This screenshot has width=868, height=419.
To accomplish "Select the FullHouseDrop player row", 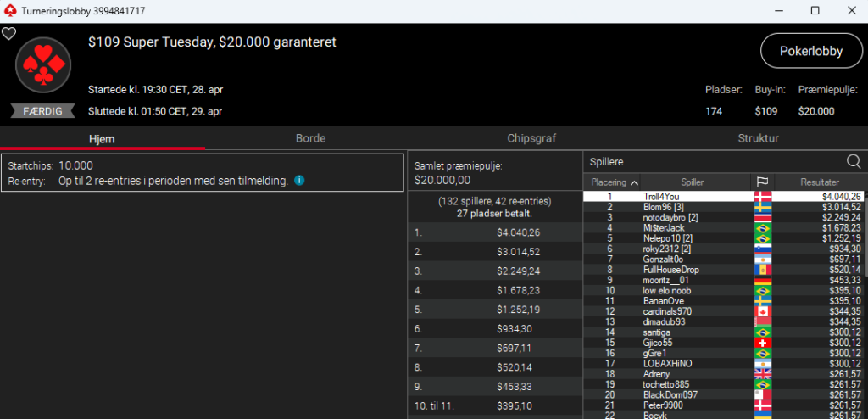I will (670, 270).
